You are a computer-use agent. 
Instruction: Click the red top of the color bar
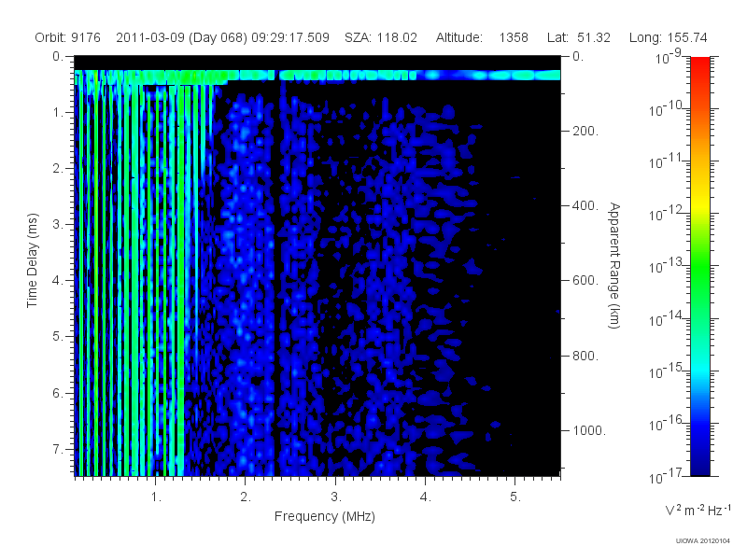click(x=699, y=66)
